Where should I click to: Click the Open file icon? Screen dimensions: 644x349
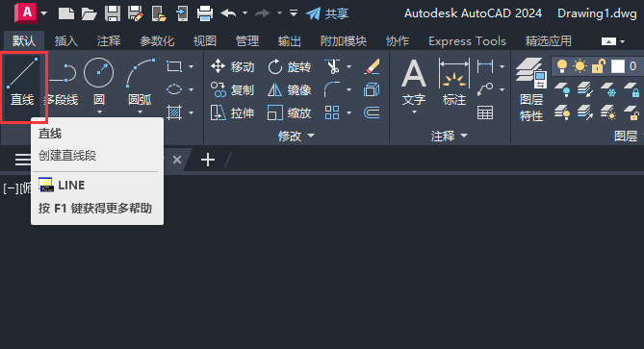pos(89,13)
